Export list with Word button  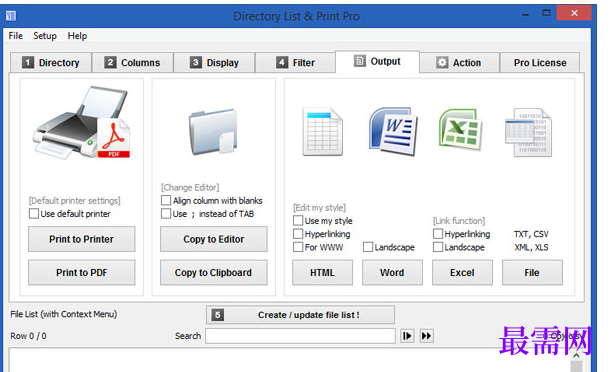[392, 273]
